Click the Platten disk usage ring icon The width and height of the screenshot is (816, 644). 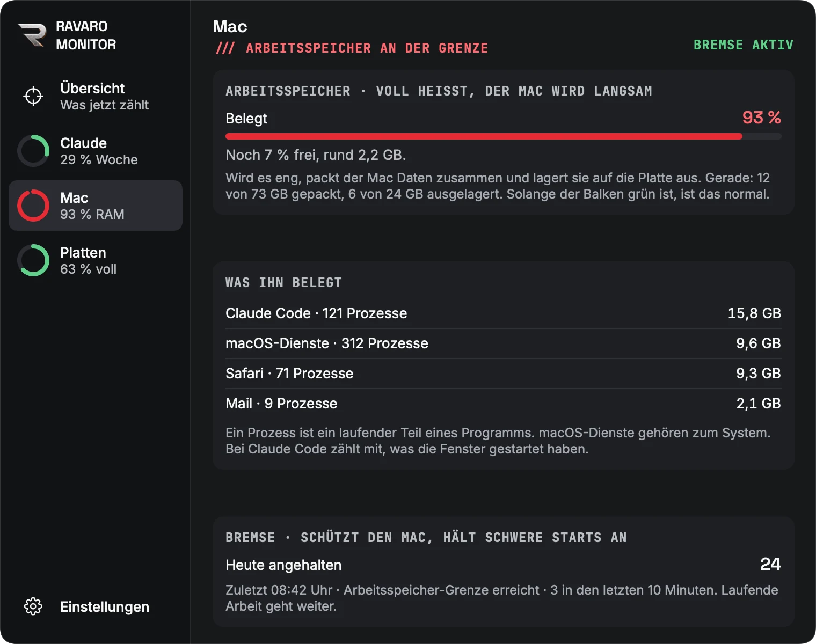click(x=33, y=260)
